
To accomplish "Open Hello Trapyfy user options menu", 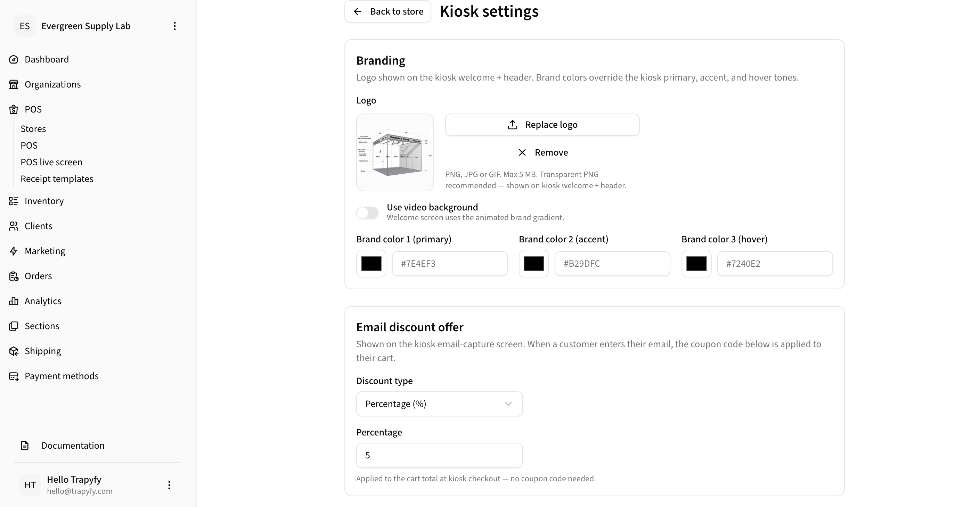I will click(169, 485).
